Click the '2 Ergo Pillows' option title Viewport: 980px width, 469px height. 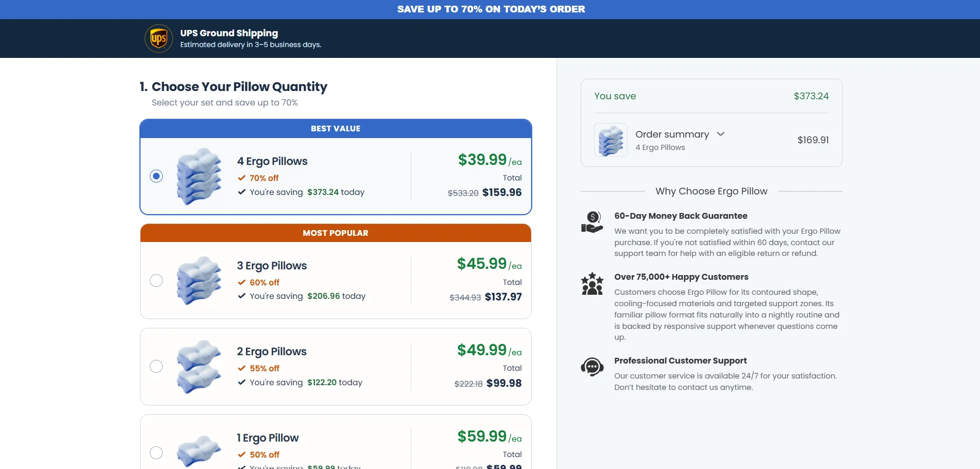(272, 352)
